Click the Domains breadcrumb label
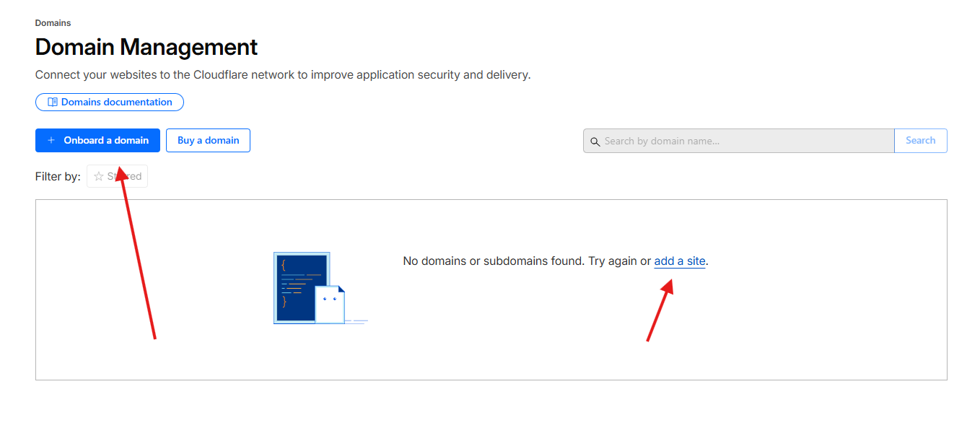 (53, 23)
